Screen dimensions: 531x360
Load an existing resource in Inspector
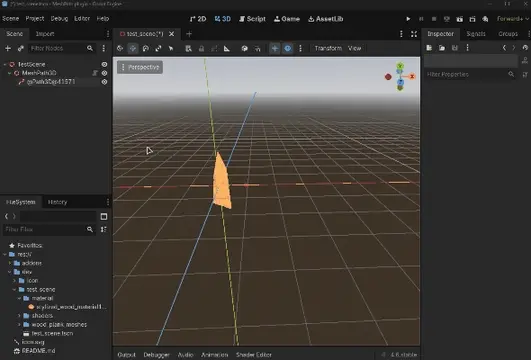tap(442, 48)
